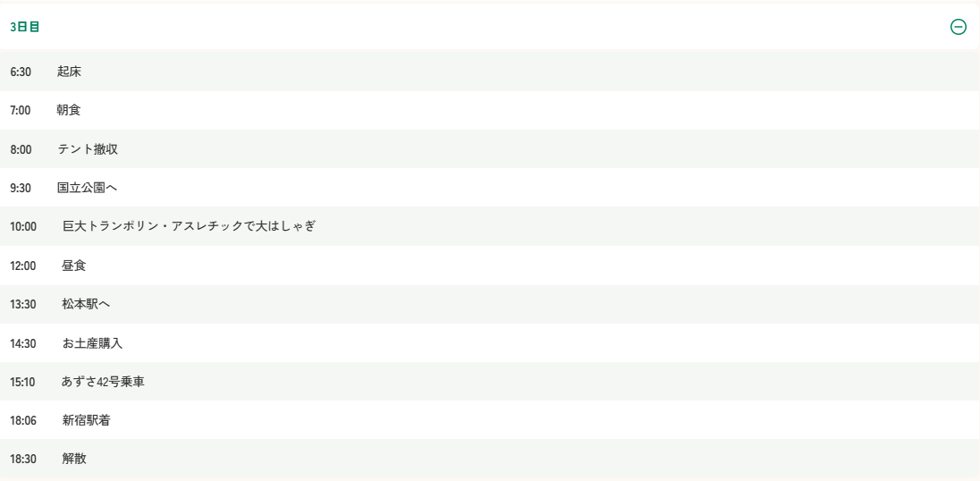Select the 7:00 朝食 row

[490, 111]
